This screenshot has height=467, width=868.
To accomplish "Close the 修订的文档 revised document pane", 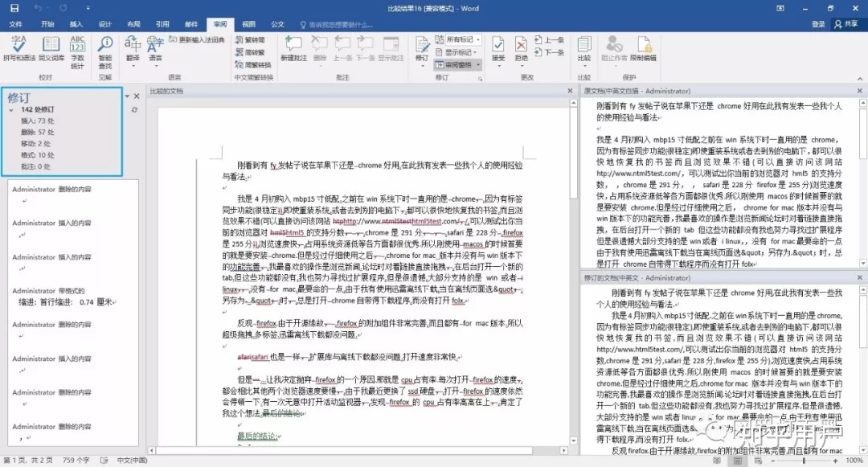I will [860, 278].
